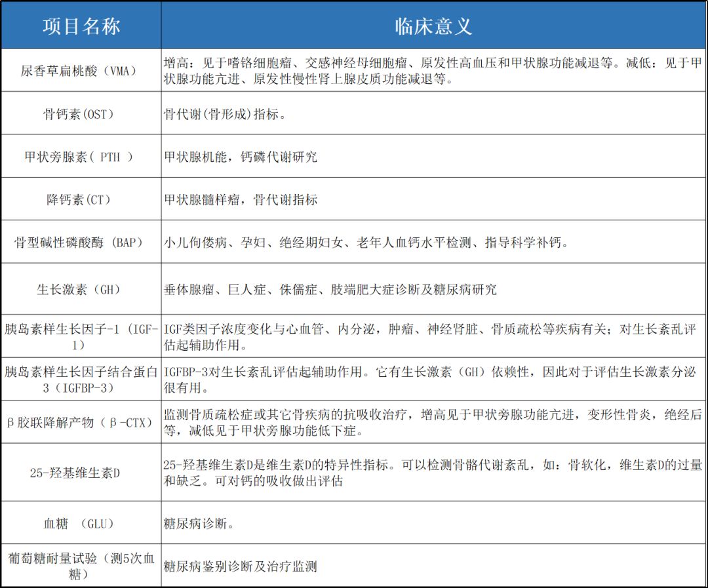Select the 甲状腺髓样瘤，骨代谢指标 description cell

pos(433,199)
